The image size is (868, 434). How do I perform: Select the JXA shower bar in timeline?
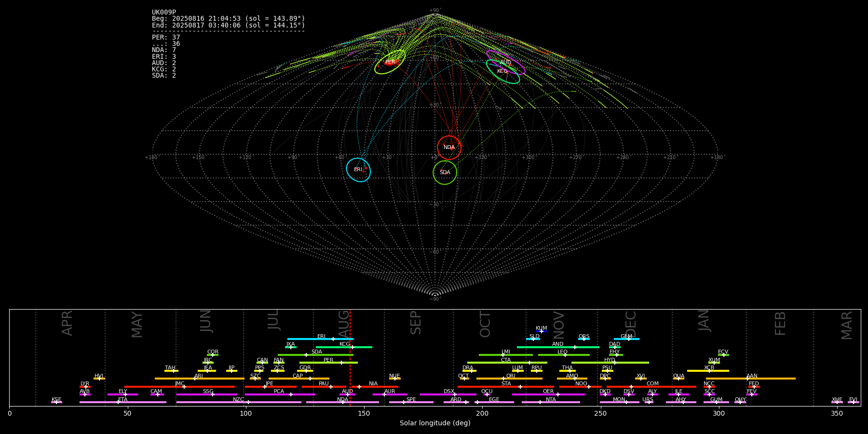click(291, 347)
